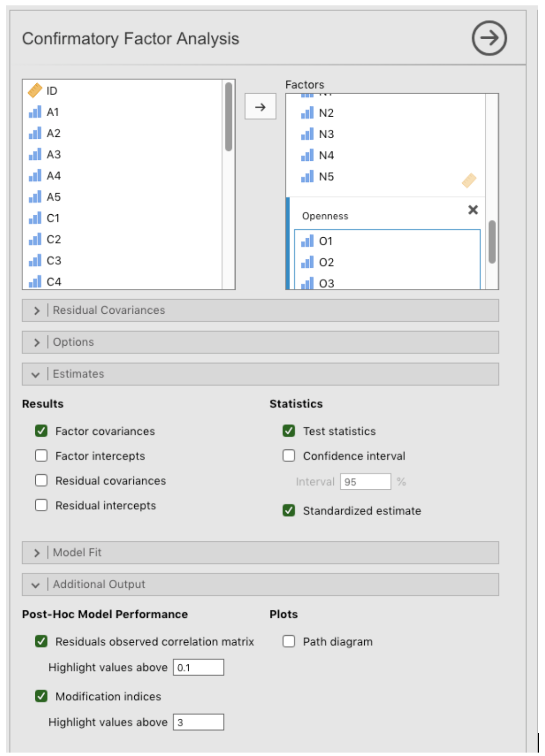
Task: Expand the Model Fit section
Action: click(x=260, y=553)
